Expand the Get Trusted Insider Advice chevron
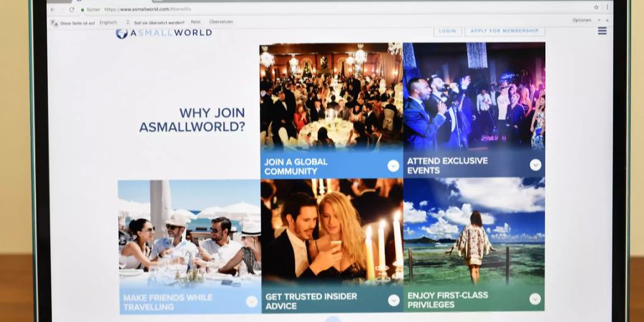This screenshot has height=322, width=644. point(394,301)
